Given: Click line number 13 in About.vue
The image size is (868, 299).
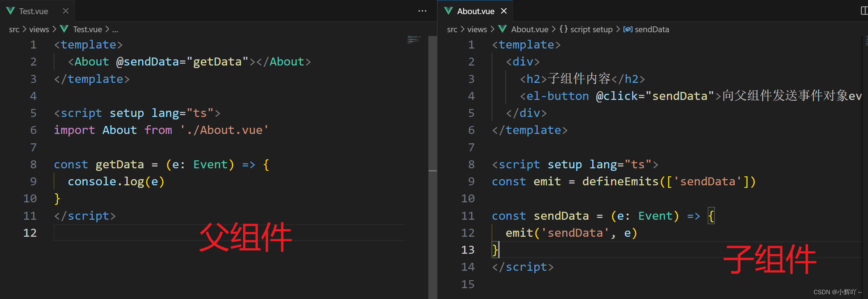Looking at the screenshot, I should (468, 250).
